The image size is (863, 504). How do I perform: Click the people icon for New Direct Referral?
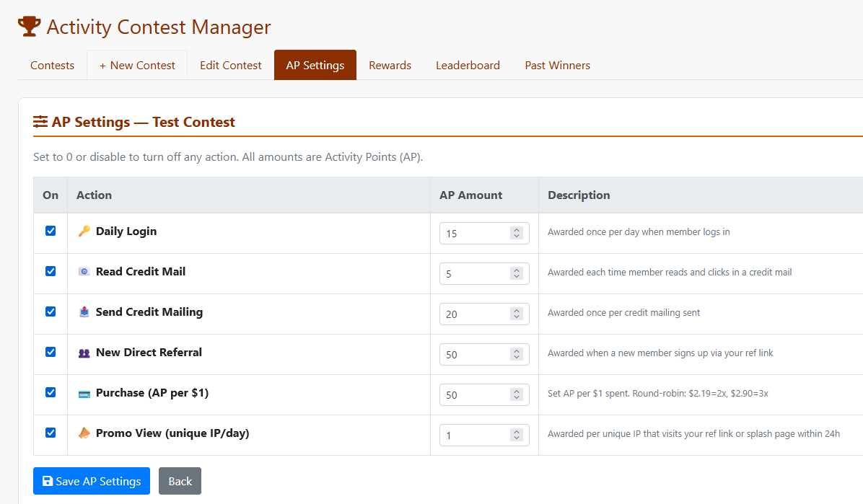84,353
